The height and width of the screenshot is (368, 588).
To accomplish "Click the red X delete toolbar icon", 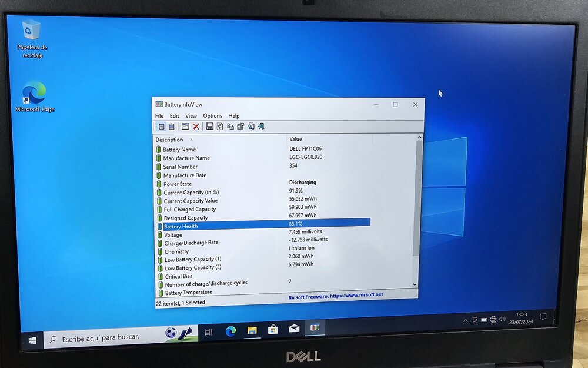I will coord(196,127).
